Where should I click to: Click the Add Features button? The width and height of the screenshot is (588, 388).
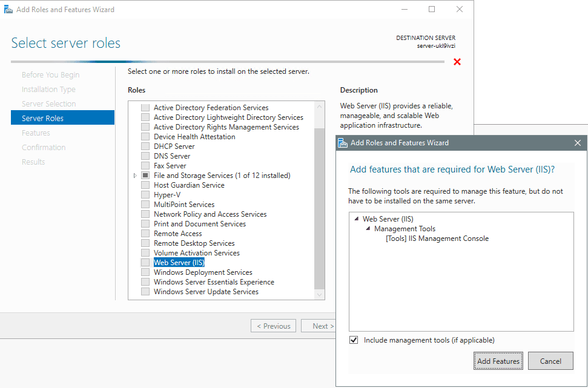[x=498, y=361]
